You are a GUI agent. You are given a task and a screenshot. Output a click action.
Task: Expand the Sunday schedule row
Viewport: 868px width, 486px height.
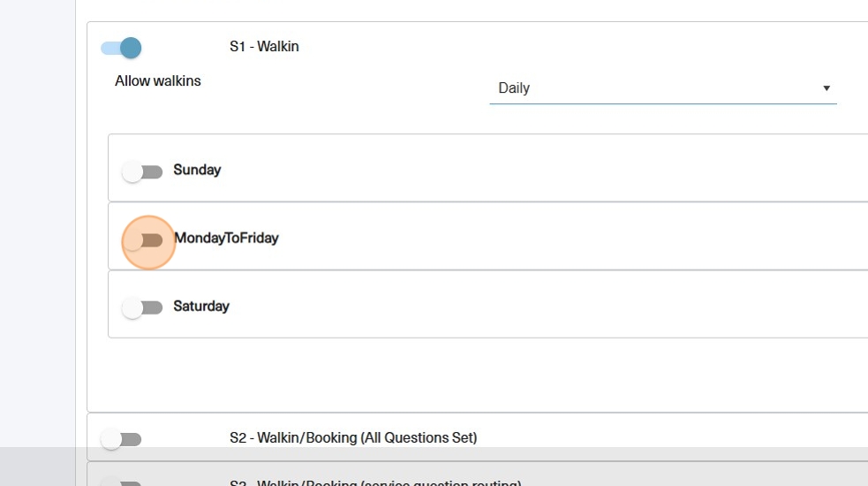pos(530,169)
